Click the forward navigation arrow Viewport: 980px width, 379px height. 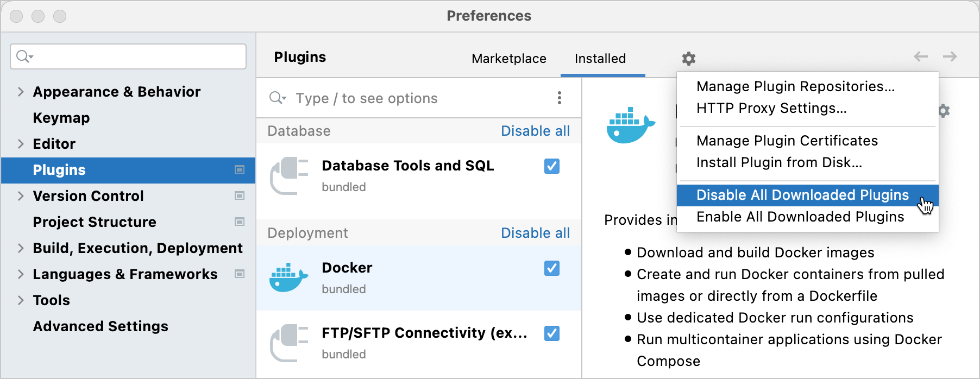point(950,56)
